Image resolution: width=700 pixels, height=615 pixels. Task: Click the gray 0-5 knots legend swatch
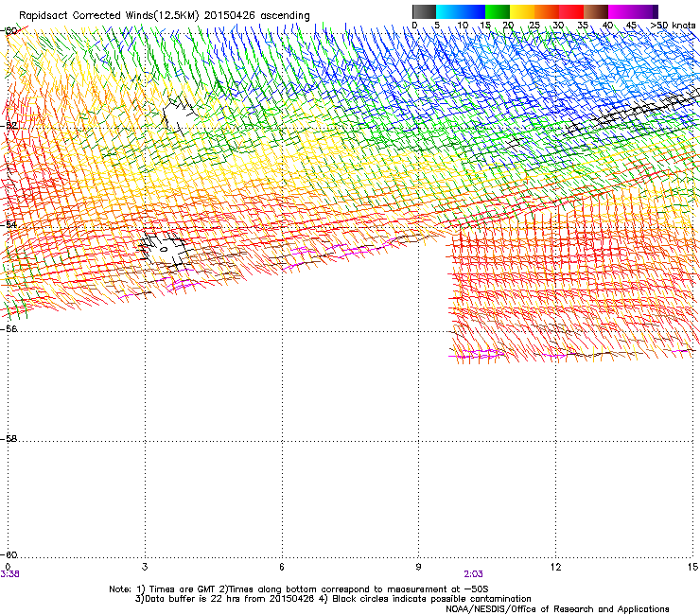(x=424, y=11)
